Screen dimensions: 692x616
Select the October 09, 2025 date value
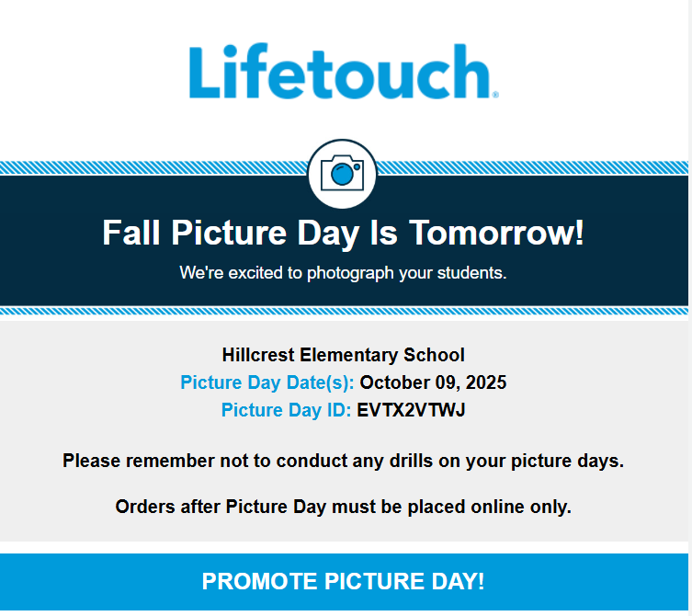click(x=433, y=382)
